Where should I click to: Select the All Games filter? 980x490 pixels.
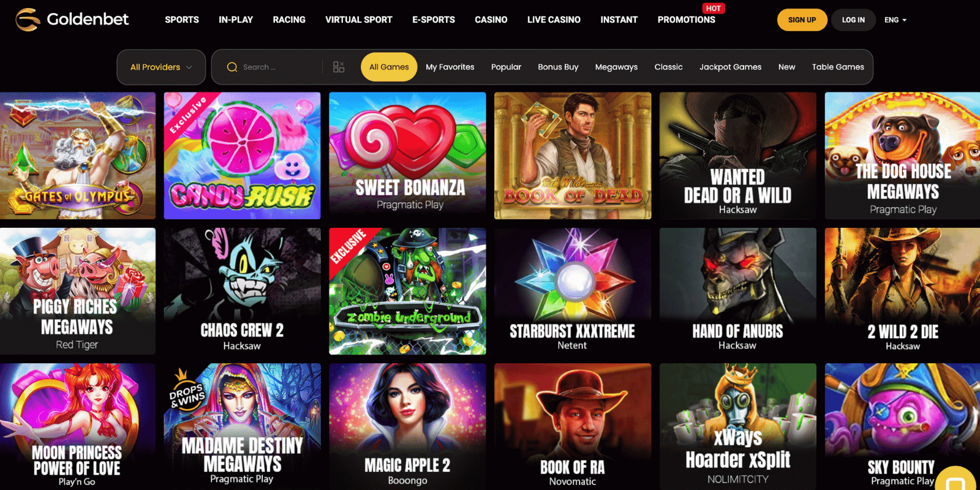tap(389, 67)
